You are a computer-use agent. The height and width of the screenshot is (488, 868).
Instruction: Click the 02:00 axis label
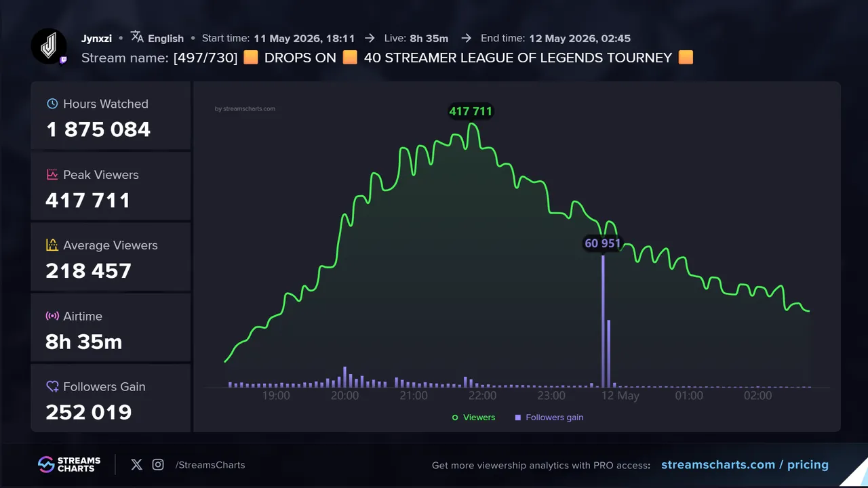(x=757, y=396)
